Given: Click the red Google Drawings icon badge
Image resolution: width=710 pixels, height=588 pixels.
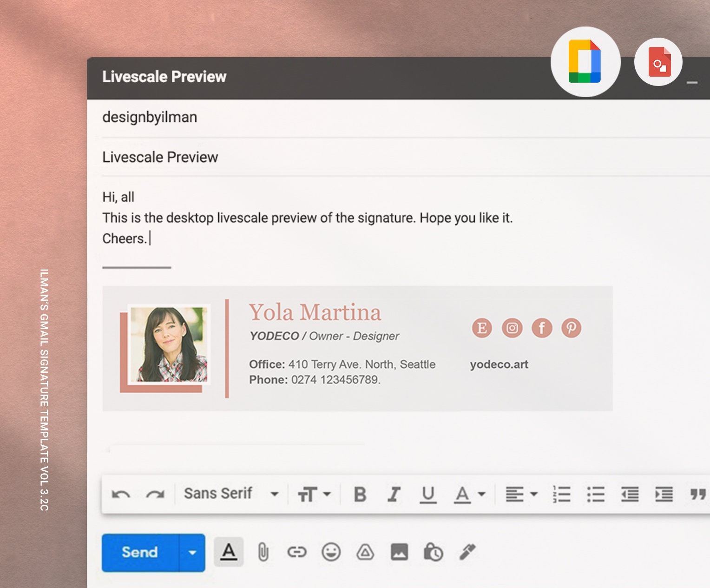Looking at the screenshot, I should coord(658,62).
